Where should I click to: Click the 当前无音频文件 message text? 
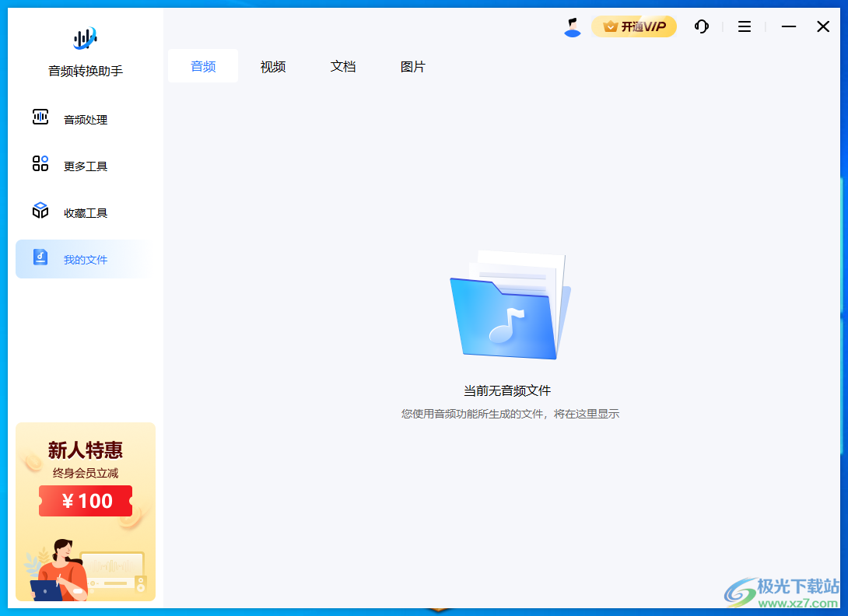(x=507, y=390)
